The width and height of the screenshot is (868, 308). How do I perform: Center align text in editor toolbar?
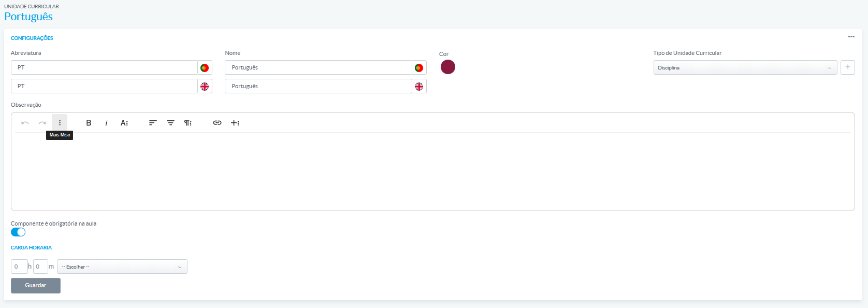170,123
